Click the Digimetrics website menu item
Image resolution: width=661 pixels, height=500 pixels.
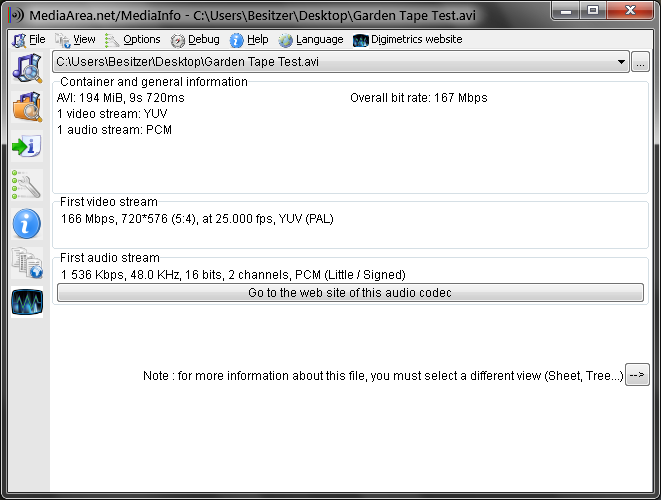tap(408, 40)
